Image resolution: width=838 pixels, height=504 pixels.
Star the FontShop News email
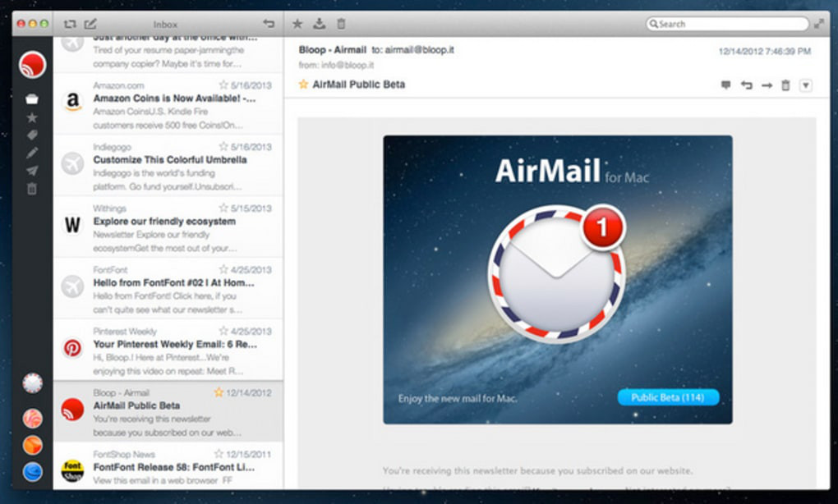pyautogui.click(x=219, y=454)
